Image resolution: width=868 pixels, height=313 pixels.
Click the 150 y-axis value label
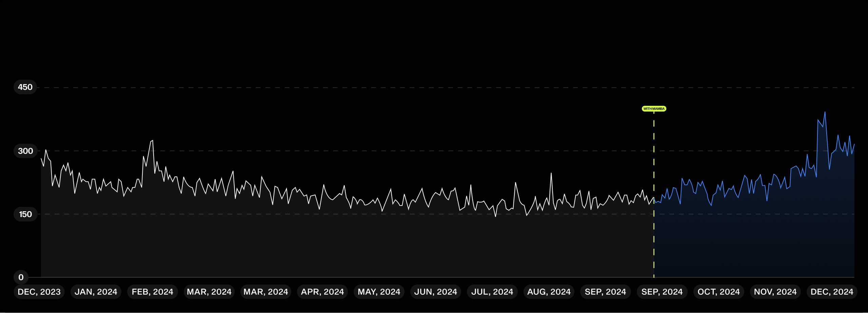pyautogui.click(x=25, y=214)
